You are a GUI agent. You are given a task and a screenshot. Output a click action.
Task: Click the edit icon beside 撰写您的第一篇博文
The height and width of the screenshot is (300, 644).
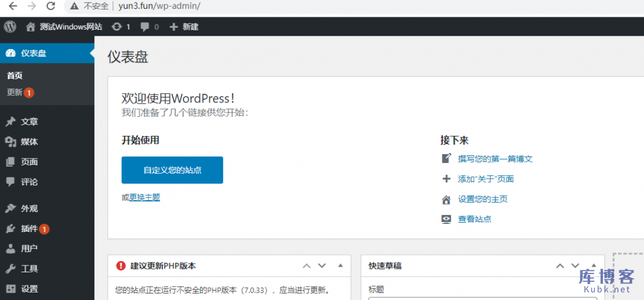447,158
